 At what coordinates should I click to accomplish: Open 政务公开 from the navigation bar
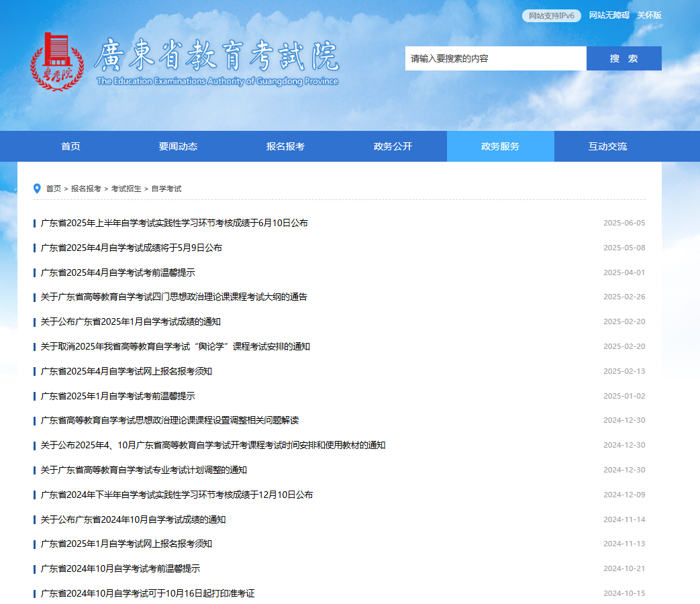pos(393,146)
